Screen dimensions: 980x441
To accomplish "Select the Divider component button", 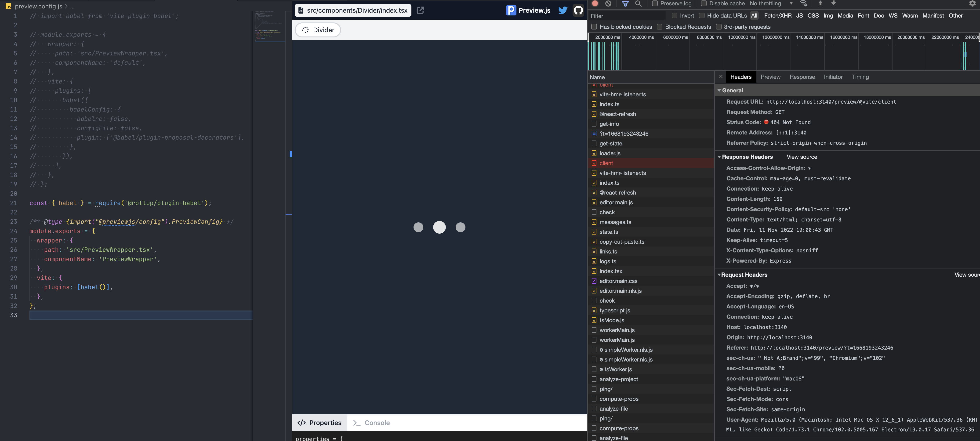I will coord(318,30).
